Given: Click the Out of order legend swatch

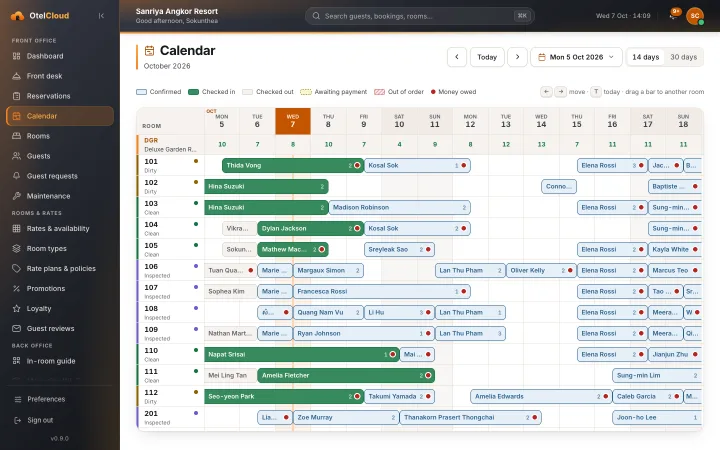Looking at the screenshot, I should click(379, 92).
